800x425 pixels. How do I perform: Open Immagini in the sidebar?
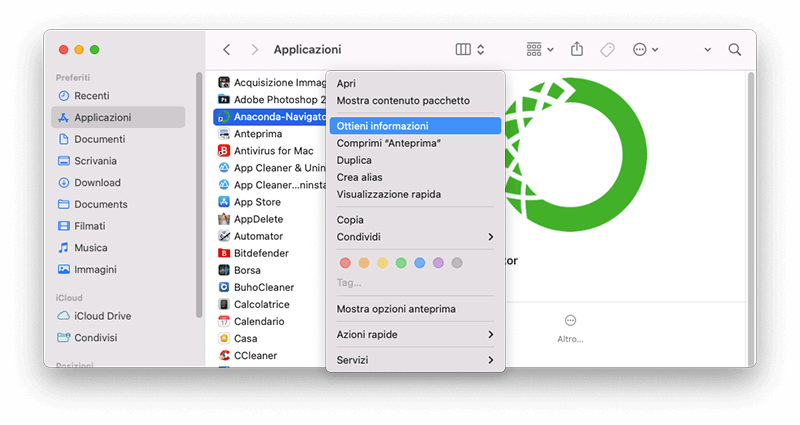pyautogui.click(x=118, y=269)
